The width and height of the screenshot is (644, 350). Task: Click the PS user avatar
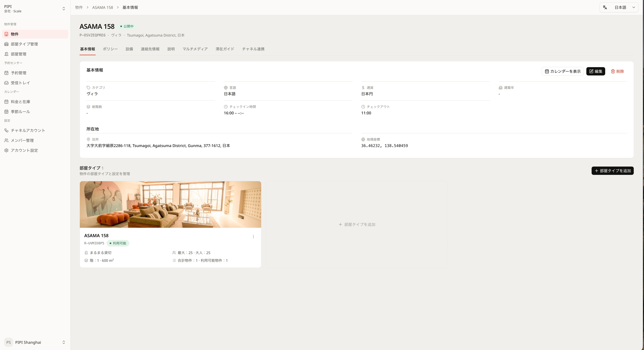[8, 342]
